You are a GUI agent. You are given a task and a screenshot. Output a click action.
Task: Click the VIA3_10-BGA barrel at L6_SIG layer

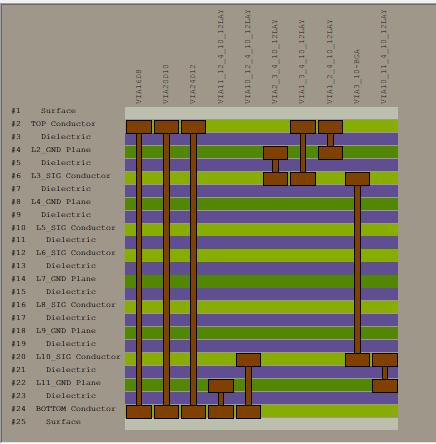click(357, 255)
